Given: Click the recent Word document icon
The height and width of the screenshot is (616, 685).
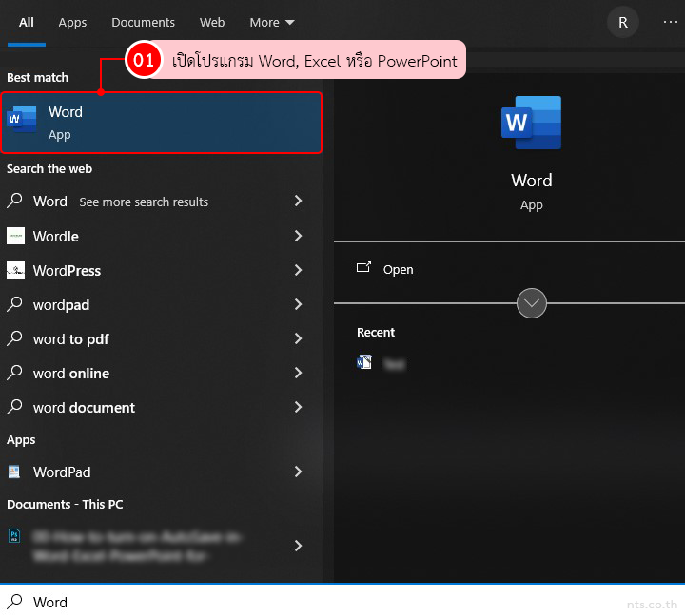Looking at the screenshot, I should pyautogui.click(x=364, y=362).
